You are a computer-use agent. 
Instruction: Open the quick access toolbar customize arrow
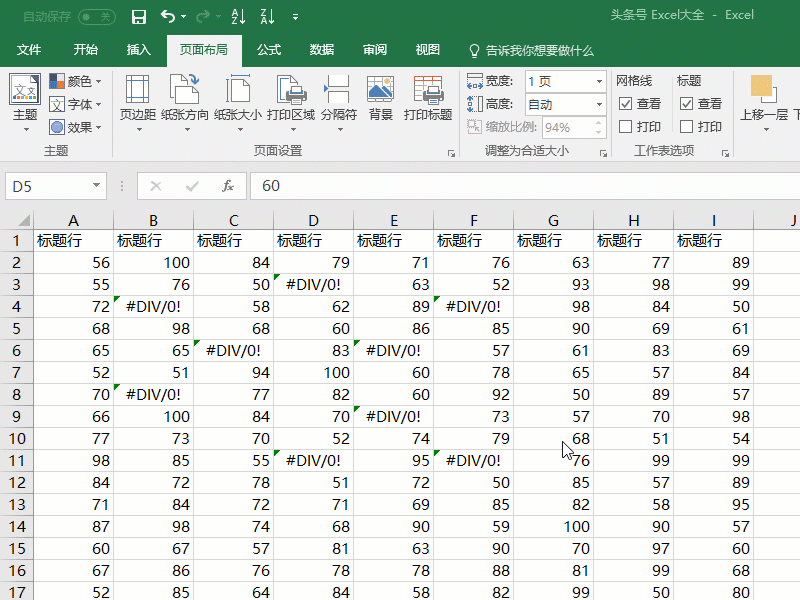click(x=295, y=17)
